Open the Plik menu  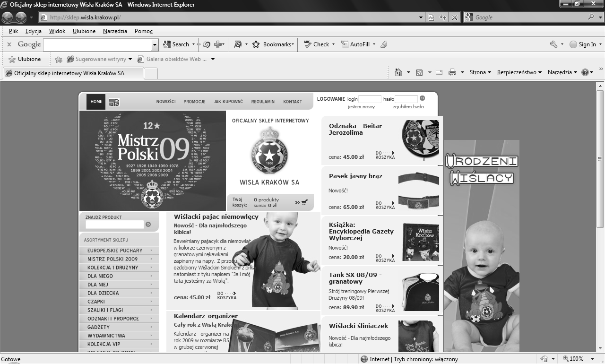pos(13,31)
